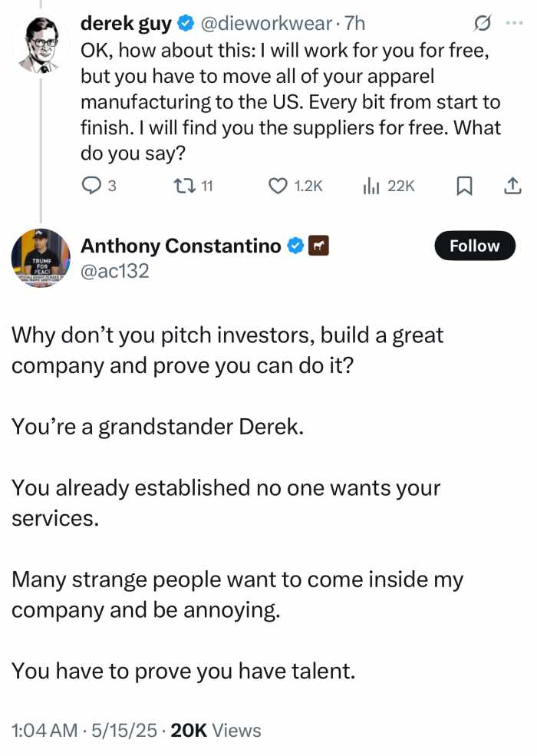This screenshot has width=537, height=756.
Task: Click derek guy's verified checkmark badge
Action: pos(184,23)
